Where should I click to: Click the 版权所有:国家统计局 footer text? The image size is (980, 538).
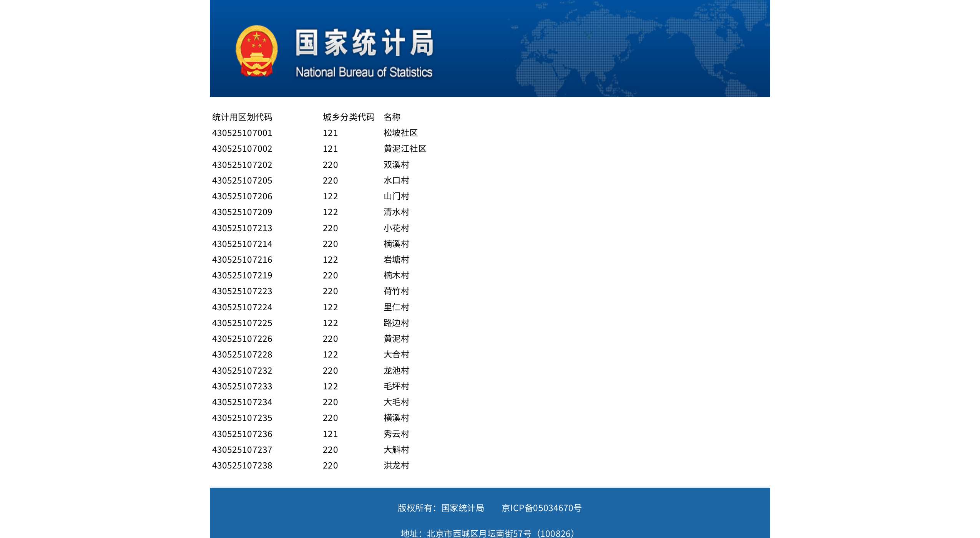[440, 508]
